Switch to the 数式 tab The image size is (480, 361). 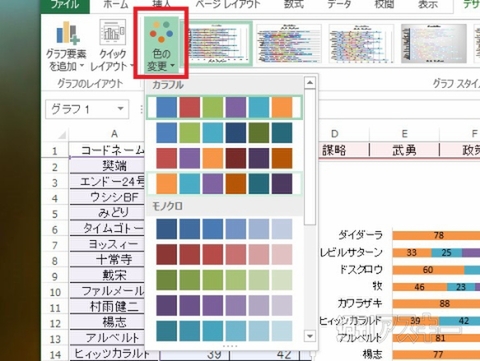point(294,4)
